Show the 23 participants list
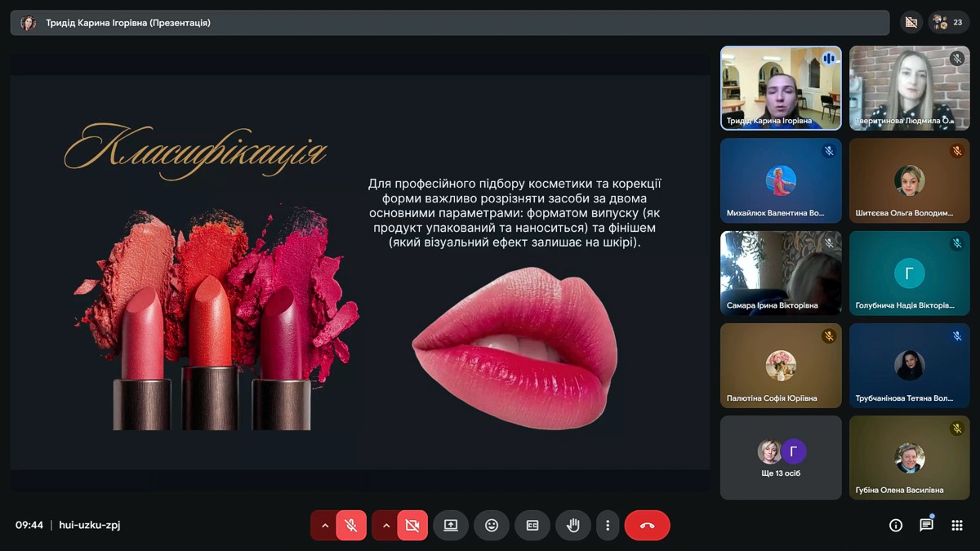980x551 pixels. [949, 23]
